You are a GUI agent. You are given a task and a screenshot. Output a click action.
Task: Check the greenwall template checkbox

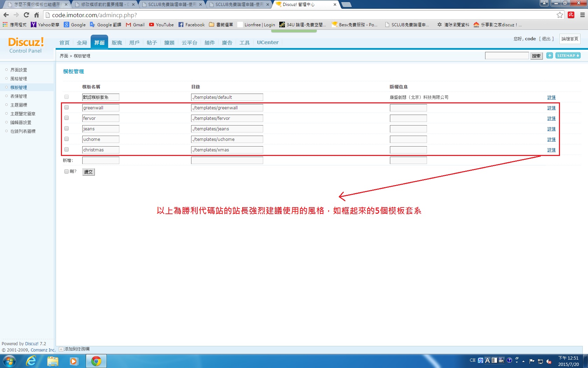coord(66,108)
